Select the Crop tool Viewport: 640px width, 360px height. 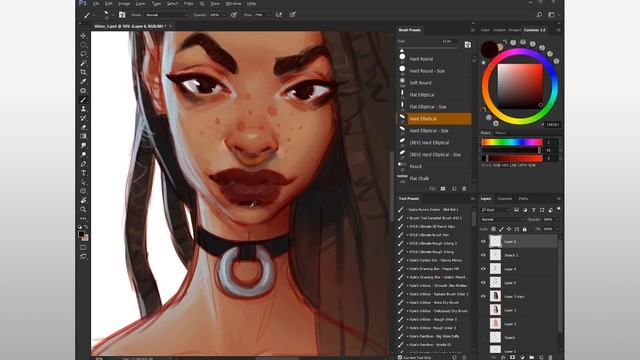click(x=83, y=72)
